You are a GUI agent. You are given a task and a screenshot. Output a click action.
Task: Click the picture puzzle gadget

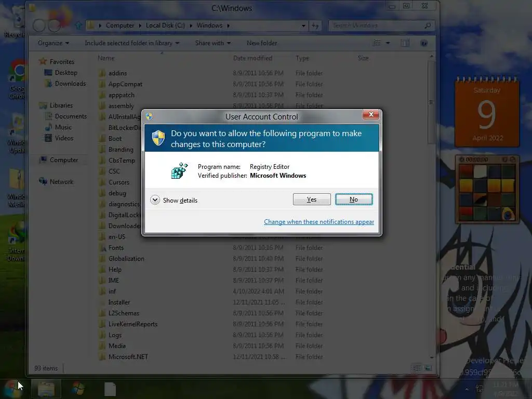click(487, 189)
